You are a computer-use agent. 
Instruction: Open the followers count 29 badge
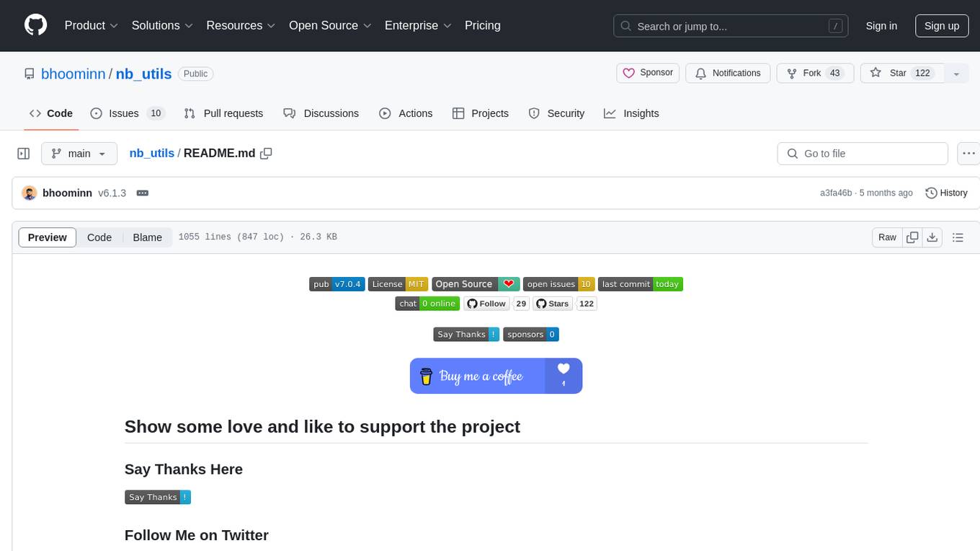point(522,304)
